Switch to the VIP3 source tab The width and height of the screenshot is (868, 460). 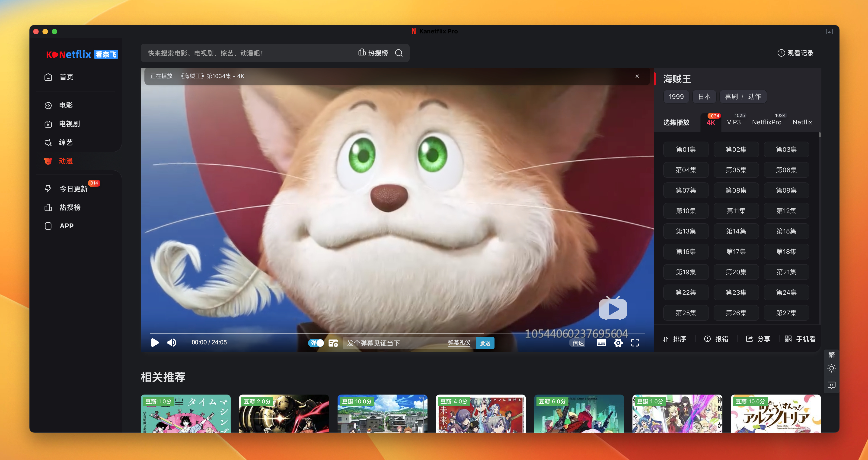[x=734, y=122]
